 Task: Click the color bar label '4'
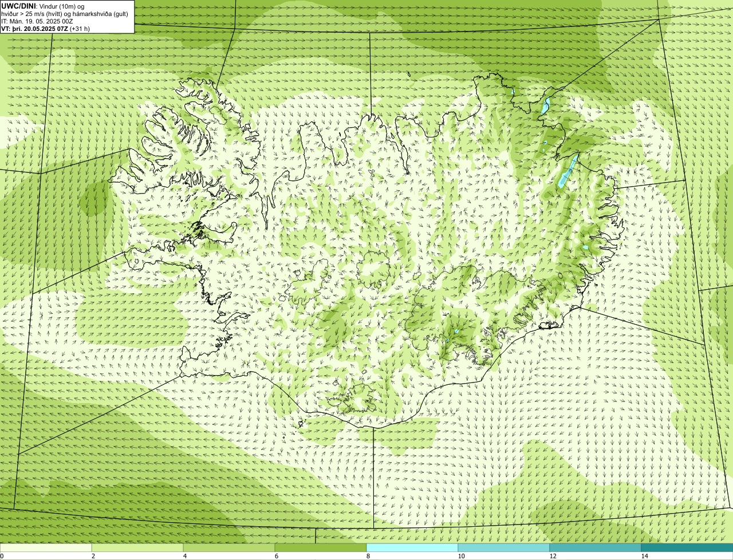coord(184,556)
